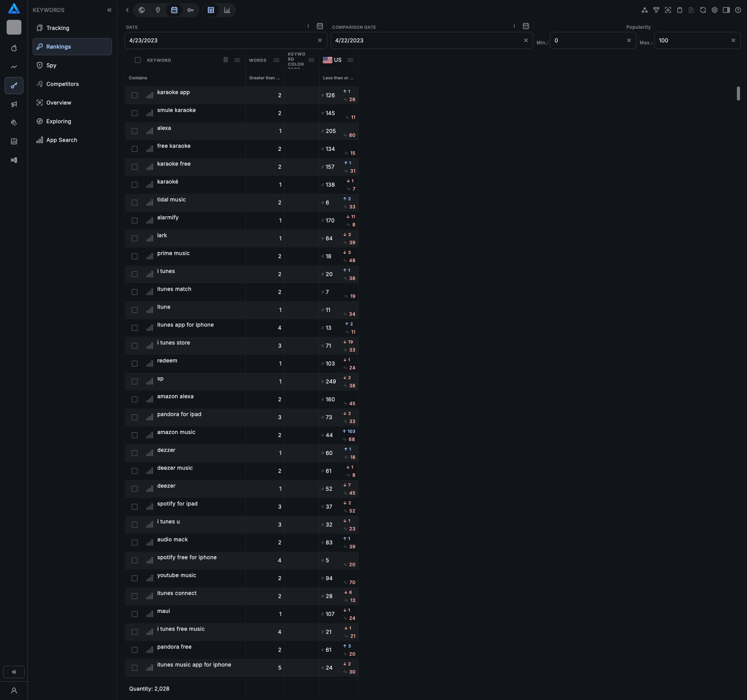Open the US column menu
The height and width of the screenshot is (700, 747).
350,60
